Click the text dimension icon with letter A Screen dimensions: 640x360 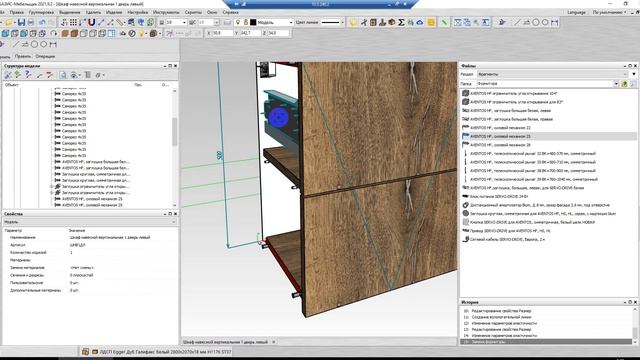[x=485, y=22]
